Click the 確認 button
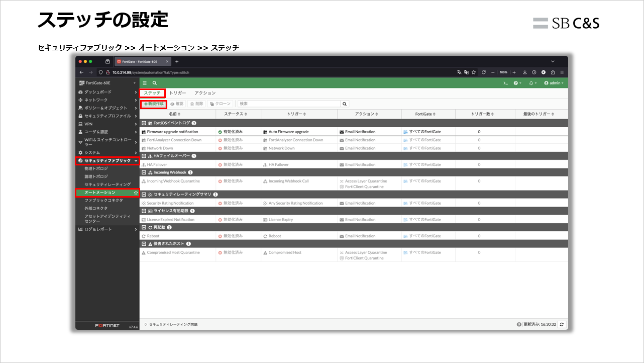Screen dimensions: 644x363 [177, 104]
